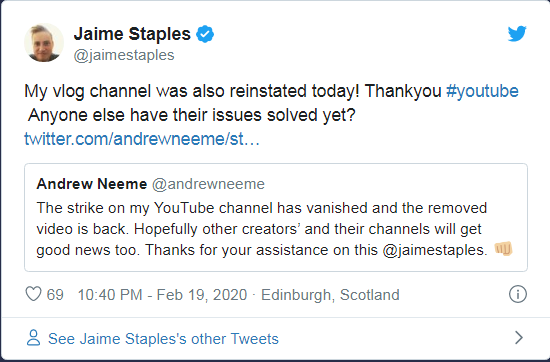Click the Andrew Neeme name in quote
The height and width of the screenshot is (362, 550).
coord(92,184)
